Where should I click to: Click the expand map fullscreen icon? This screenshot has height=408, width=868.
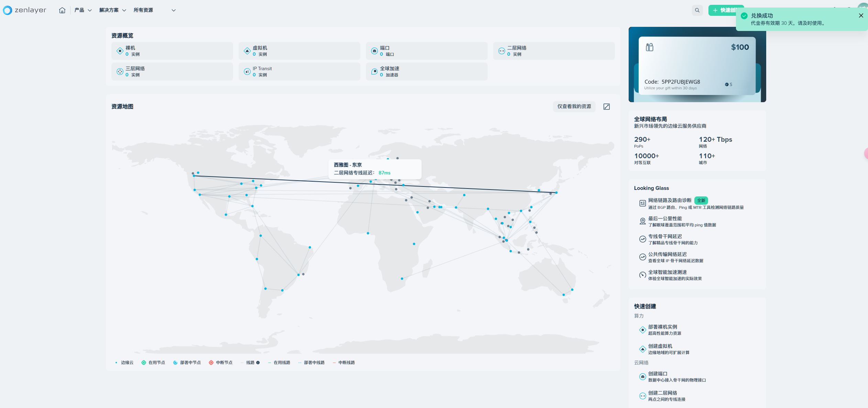[607, 107]
